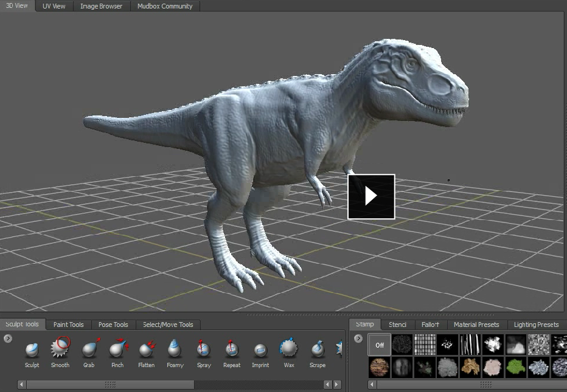Viewport: 567px width, 392px height.
Task: Select the Imprint tool
Action: click(x=260, y=349)
